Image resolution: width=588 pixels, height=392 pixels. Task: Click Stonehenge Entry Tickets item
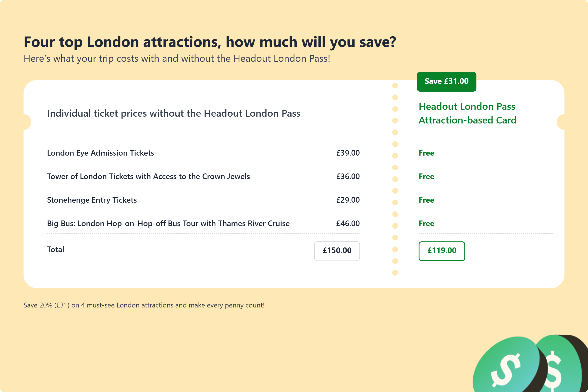pyautogui.click(x=92, y=200)
